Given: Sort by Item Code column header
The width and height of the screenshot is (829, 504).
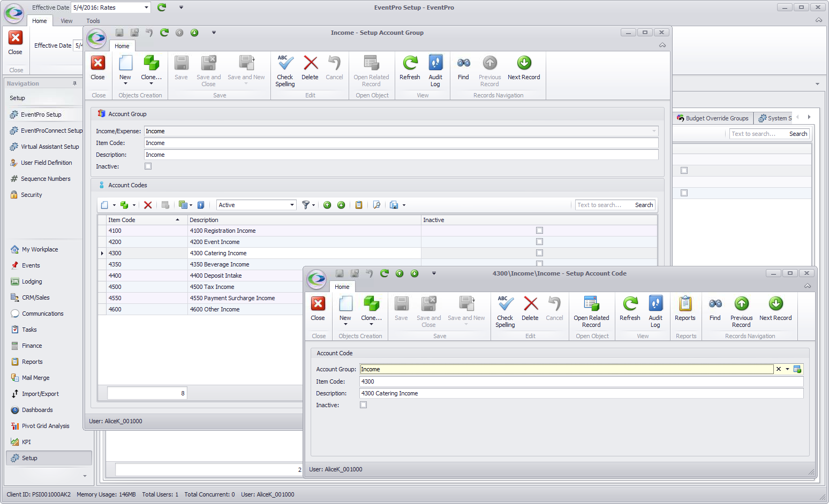Looking at the screenshot, I should tap(142, 220).
